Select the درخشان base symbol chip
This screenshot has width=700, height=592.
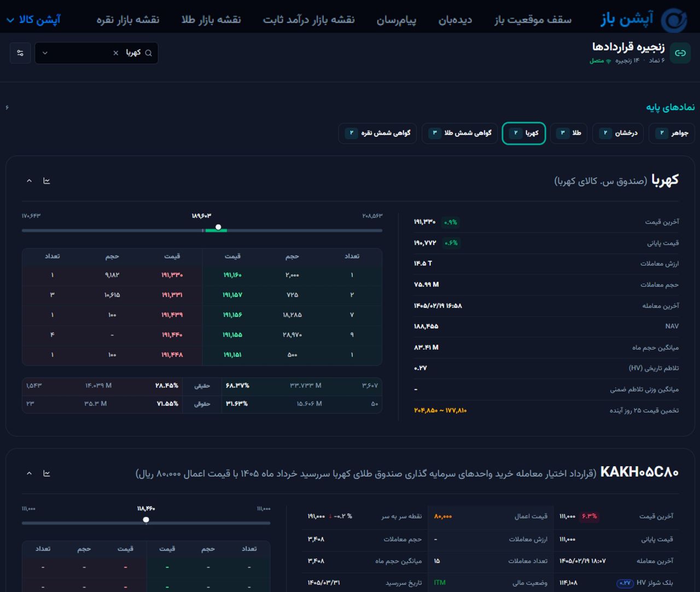pyautogui.click(x=618, y=133)
